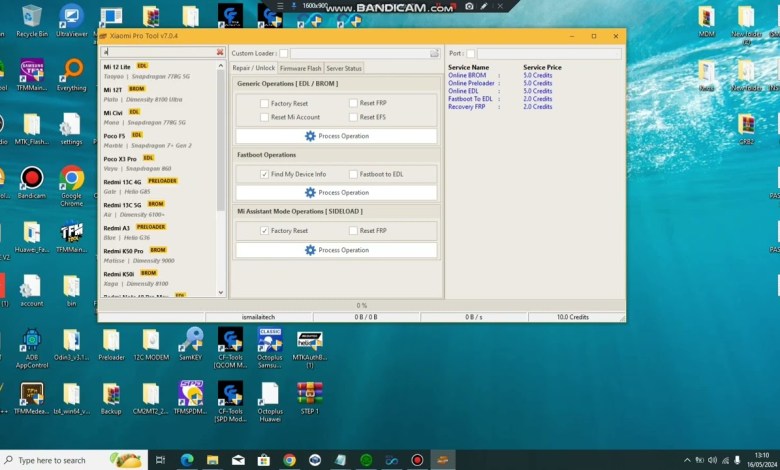
Task: Open 12C MODEM folder on desktop
Action: pyautogui.click(x=151, y=344)
